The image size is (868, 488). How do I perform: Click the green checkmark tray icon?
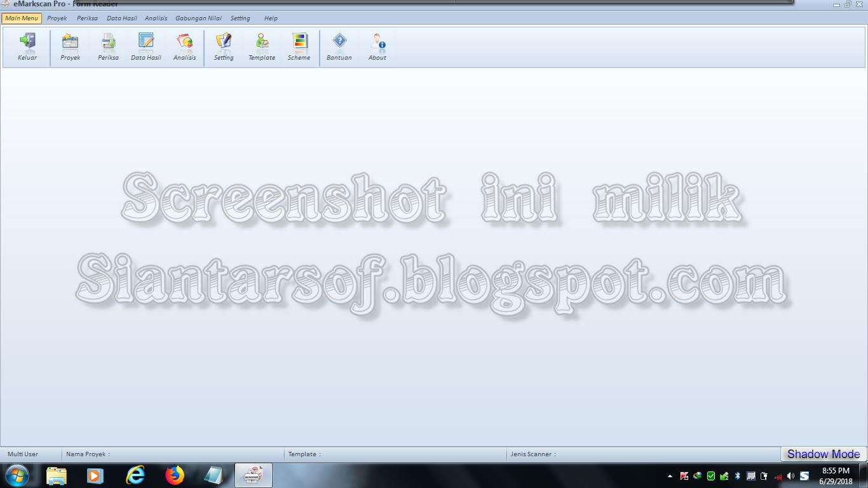tap(711, 476)
